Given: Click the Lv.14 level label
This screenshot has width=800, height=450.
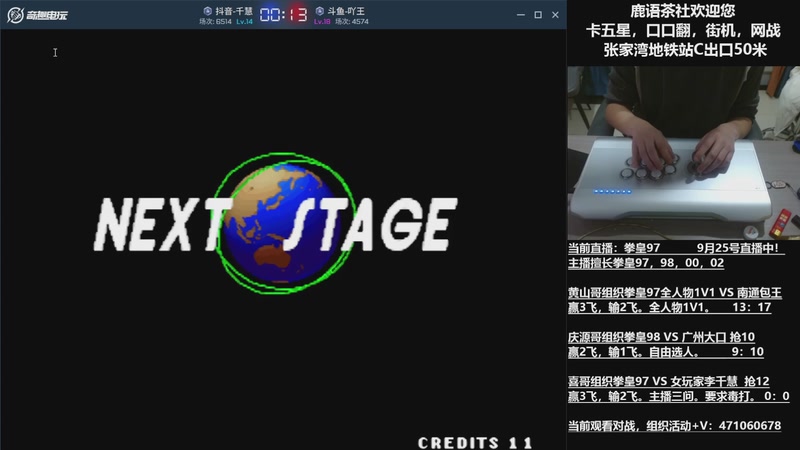Looking at the screenshot, I should tap(244, 21).
